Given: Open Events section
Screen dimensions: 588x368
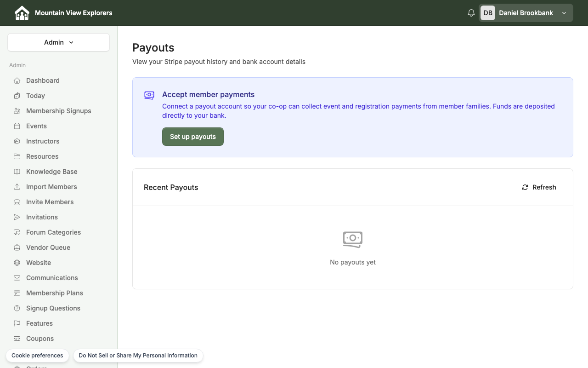Looking at the screenshot, I should 36,126.
